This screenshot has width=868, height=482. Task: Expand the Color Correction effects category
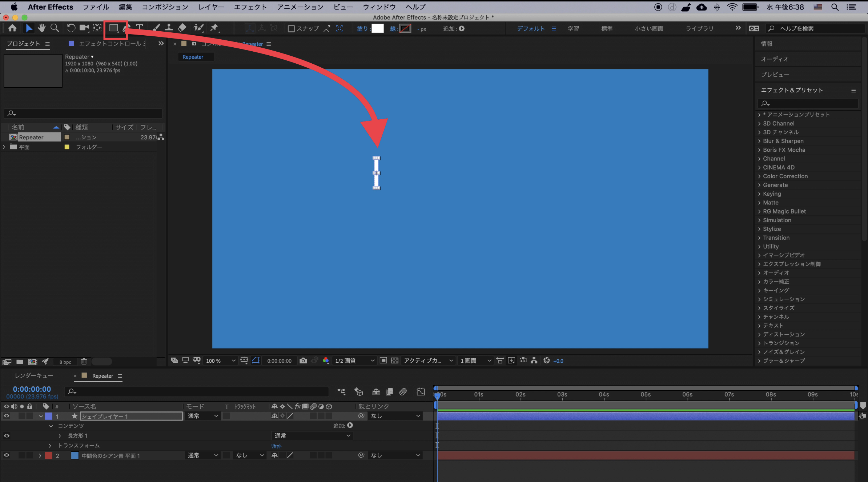pyautogui.click(x=759, y=176)
